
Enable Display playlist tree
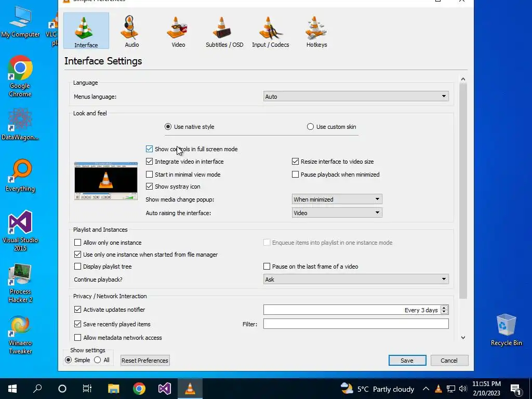(78, 267)
